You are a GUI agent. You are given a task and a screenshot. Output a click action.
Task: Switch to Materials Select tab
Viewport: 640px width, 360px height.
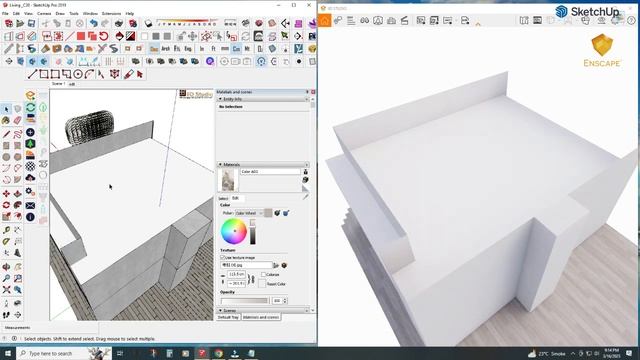(223, 198)
